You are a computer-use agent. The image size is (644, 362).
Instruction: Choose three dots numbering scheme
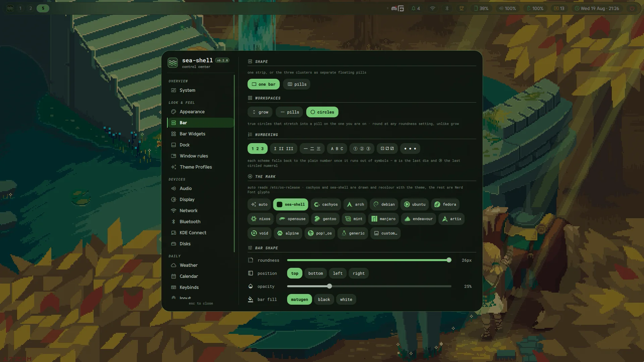(x=410, y=149)
